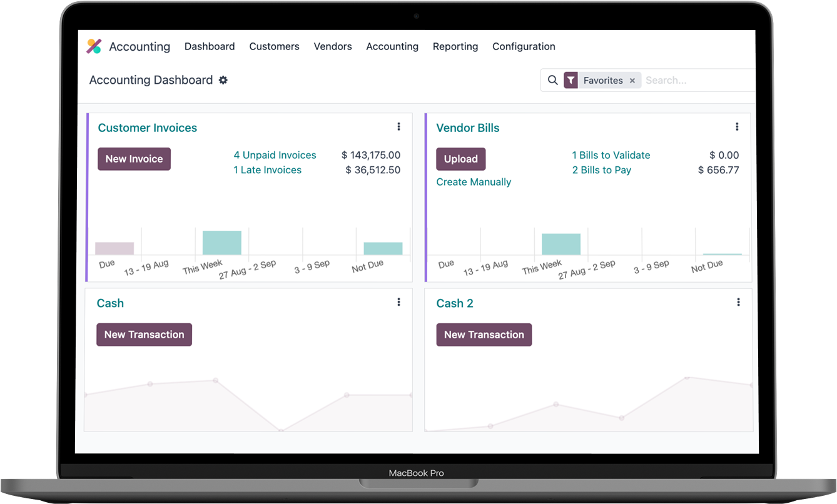Image resolution: width=837 pixels, height=504 pixels.
Task: Create a new invoice with New Invoice button
Action: [134, 159]
